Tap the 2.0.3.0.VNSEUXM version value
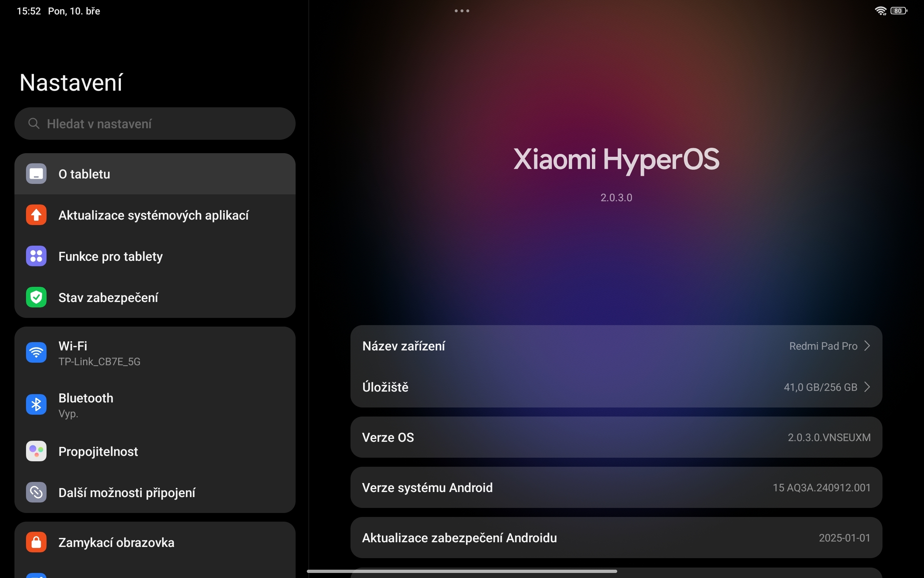The height and width of the screenshot is (578, 924). [x=829, y=437]
